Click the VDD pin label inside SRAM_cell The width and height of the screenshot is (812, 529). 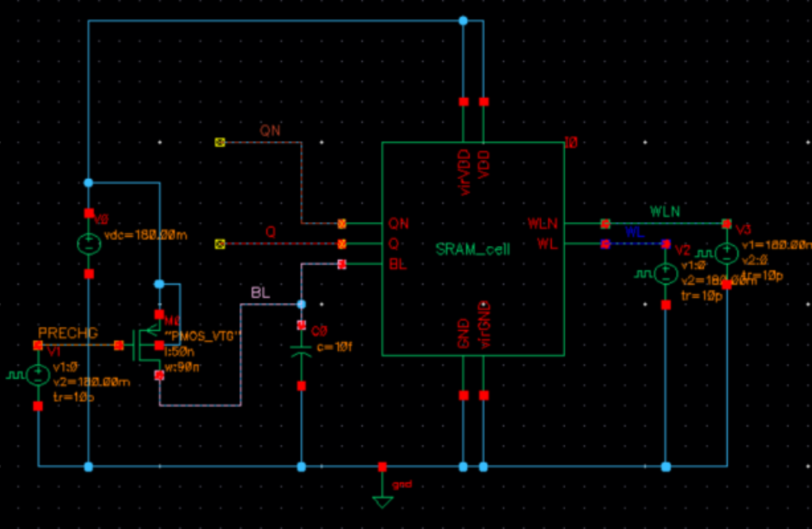(x=484, y=164)
